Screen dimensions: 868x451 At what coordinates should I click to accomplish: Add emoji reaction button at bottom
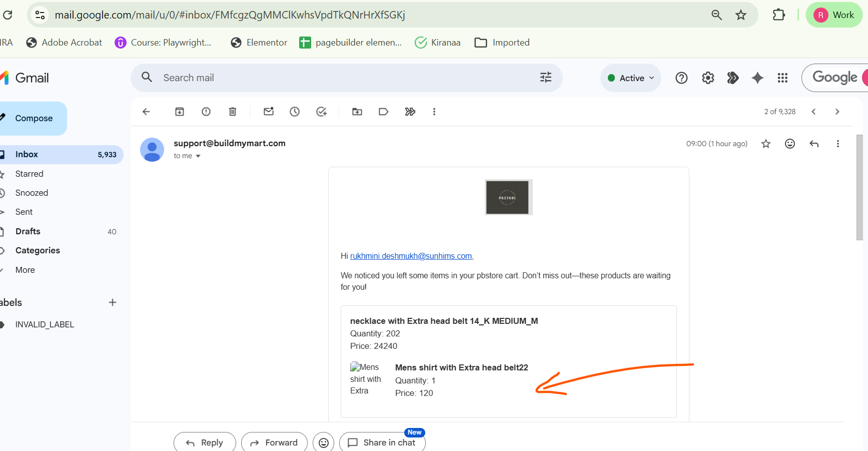(324, 442)
